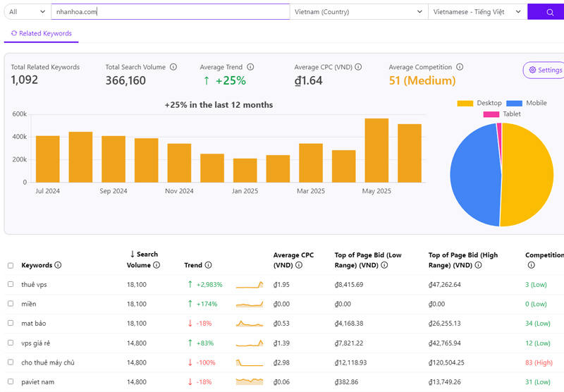Sort by Top of Page Bid (High Range) header
This screenshot has width=564, height=392.
463,259
